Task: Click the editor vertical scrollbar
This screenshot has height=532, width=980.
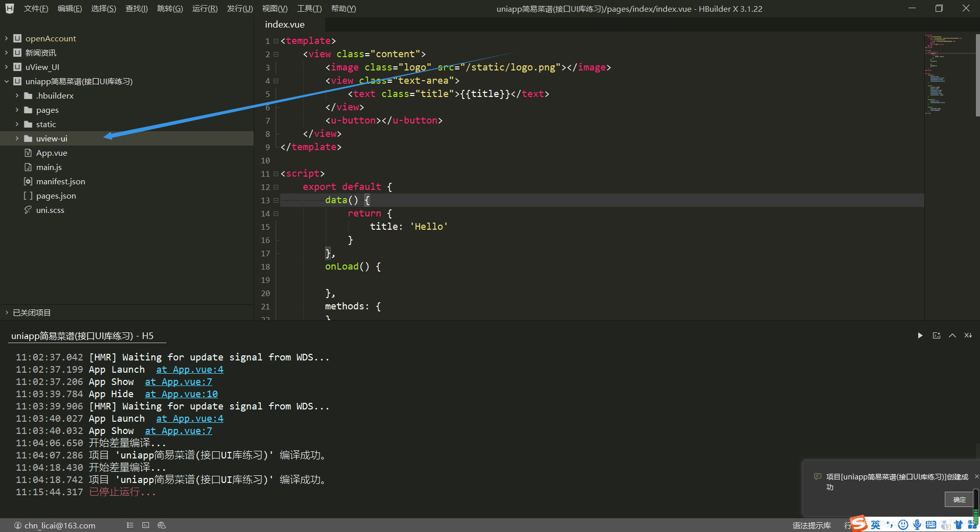Action: tap(977, 76)
